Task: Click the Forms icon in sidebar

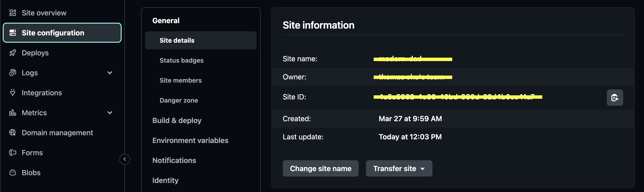Action: click(x=12, y=153)
